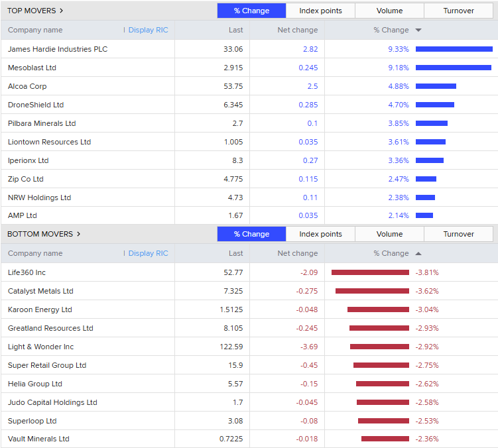
Task: Click the Top Movers % Change sort arrow
Action: (x=418, y=30)
